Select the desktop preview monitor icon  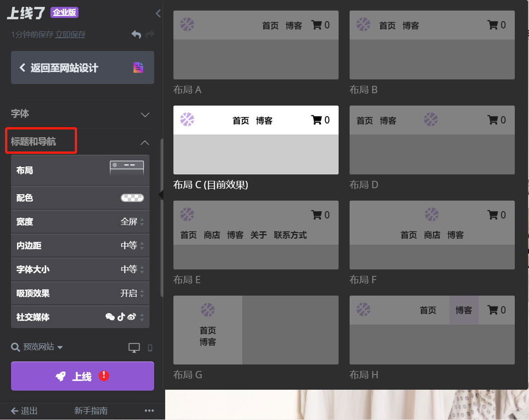click(x=134, y=347)
